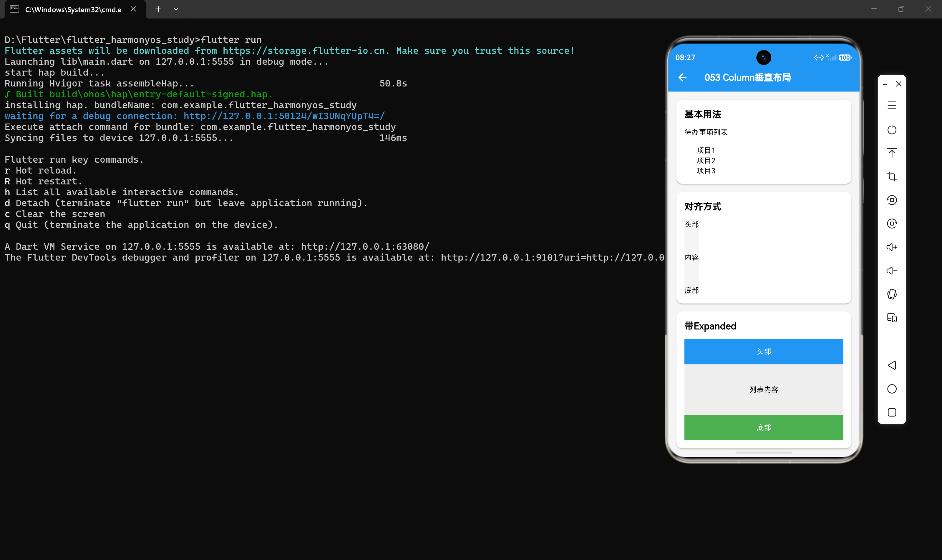Click the '项目2' list item
942x560 pixels.
(706, 160)
